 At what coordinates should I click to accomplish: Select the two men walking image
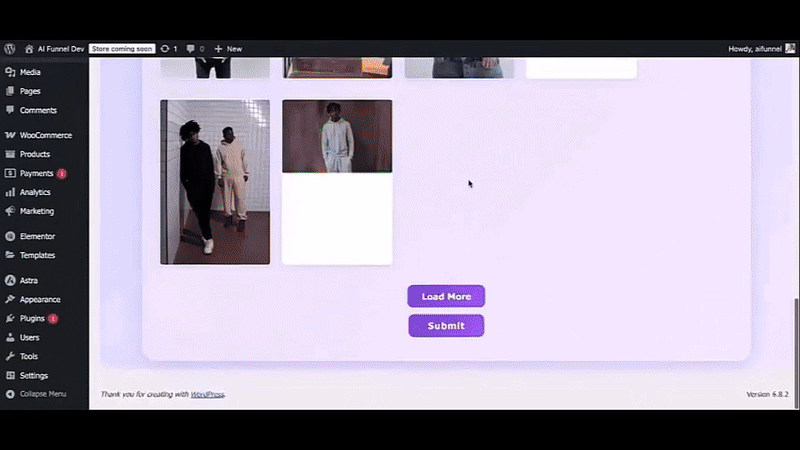point(215,181)
